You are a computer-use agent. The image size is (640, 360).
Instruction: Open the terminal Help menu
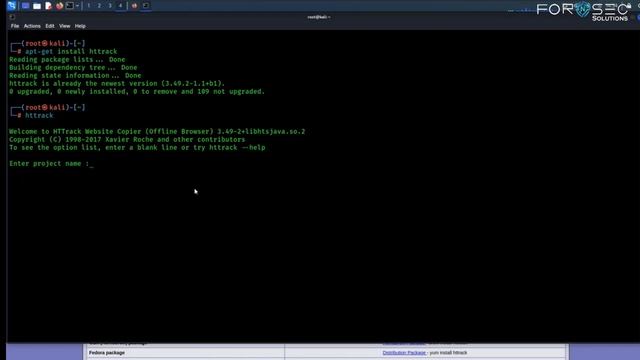pyautogui.click(x=80, y=26)
